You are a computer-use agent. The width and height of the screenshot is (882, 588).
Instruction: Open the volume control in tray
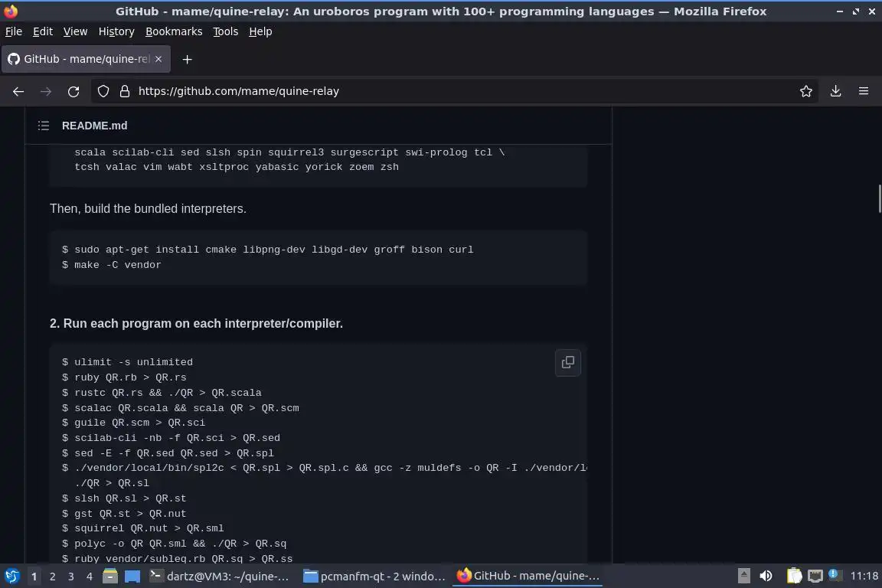(766, 577)
